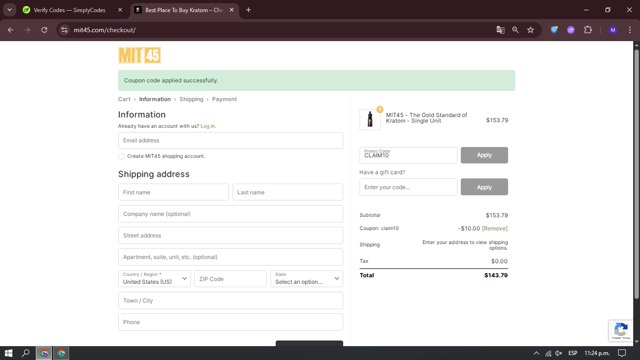640x360 pixels.
Task: Check Create MIT45 shopping account
Action: [121, 156]
